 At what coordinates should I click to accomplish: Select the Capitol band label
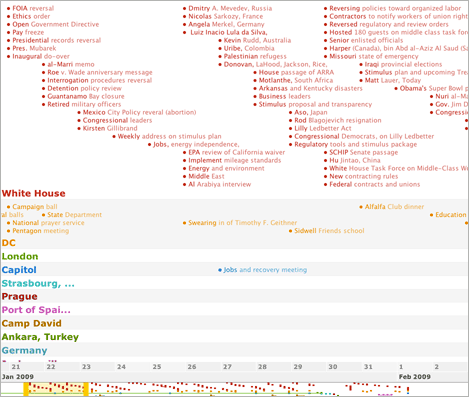coord(19,270)
